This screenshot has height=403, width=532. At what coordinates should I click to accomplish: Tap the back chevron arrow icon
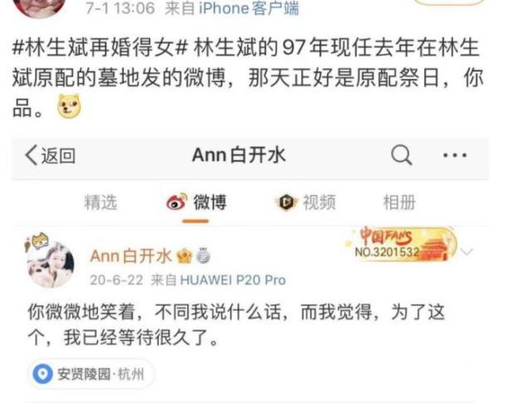pos(32,155)
